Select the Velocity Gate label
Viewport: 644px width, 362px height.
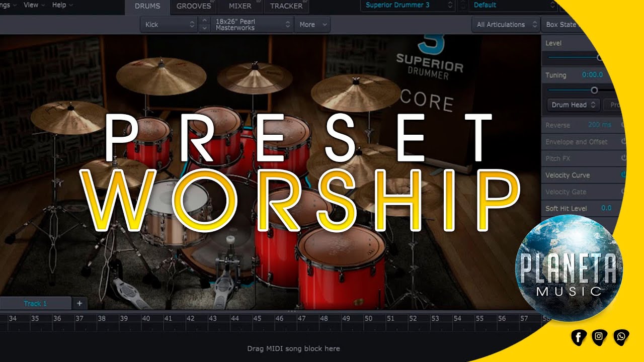pos(566,192)
